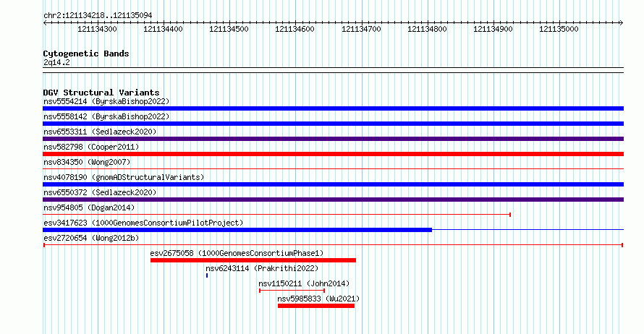
Task: Click the nsv6243114 (Prakrithi2022) label
Action: pyautogui.click(x=262, y=268)
